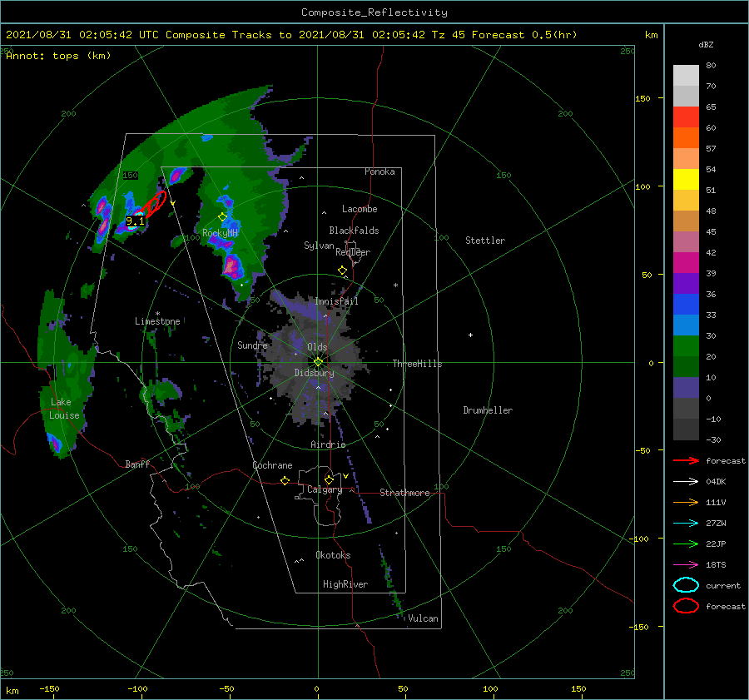Click the Sundre town label
Image resolution: width=749 pixels, height=700 pixels.
point(252,345)
